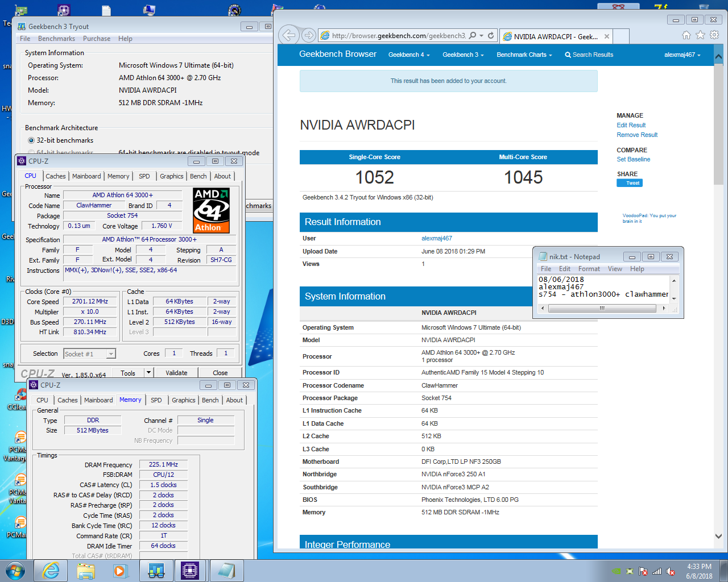The image size is (728, 582).
Task: Open Benchmarks menu in Geekbench
Action: pyautogui.click(x=56, y=39)
